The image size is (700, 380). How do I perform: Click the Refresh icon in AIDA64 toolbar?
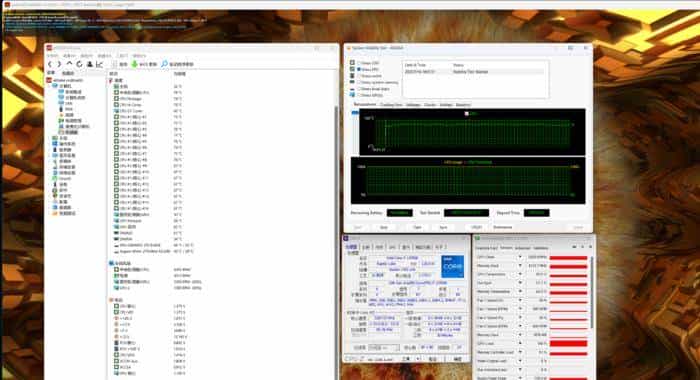pos(79,64)
